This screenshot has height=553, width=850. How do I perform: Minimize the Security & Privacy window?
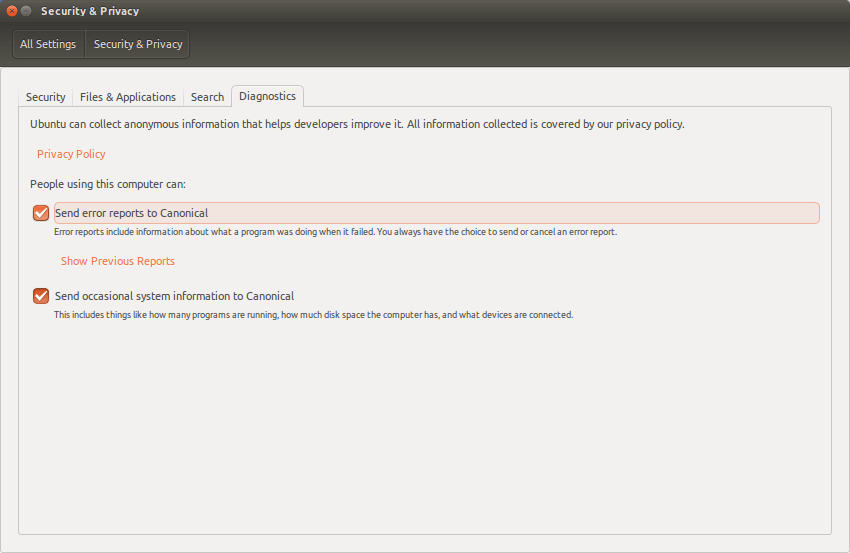[x=26, y=11]
